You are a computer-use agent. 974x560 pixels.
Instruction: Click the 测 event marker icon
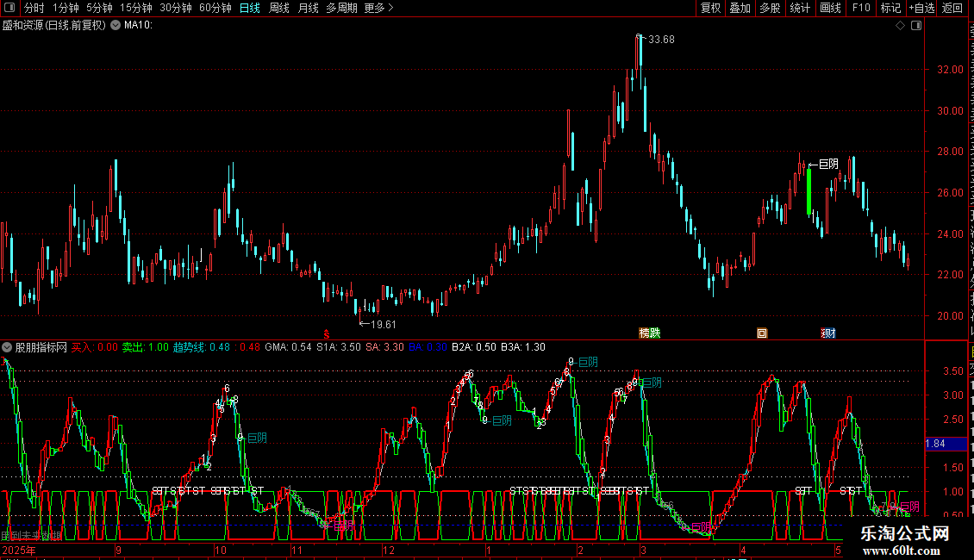coord(828,333)
